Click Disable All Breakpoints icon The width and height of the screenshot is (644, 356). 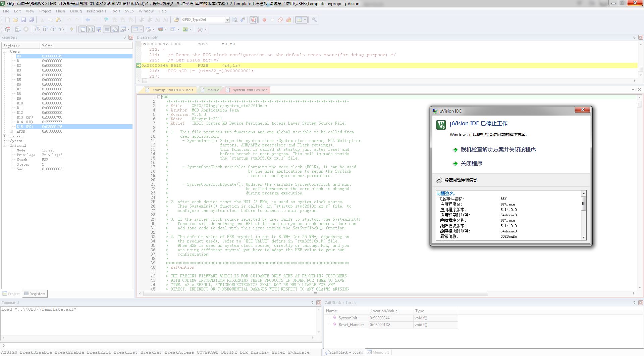(x=280, y=20)
